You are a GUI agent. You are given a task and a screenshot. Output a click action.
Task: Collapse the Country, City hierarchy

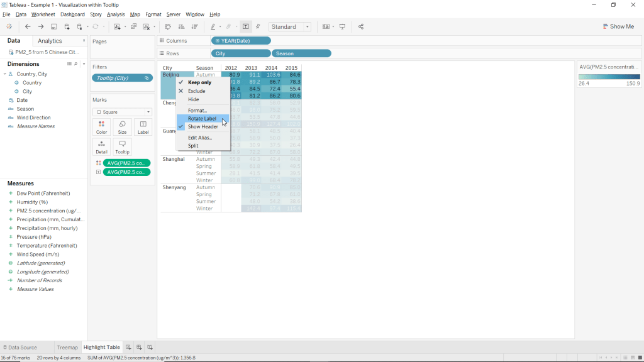pyautogui.click(x=5, y=74)
